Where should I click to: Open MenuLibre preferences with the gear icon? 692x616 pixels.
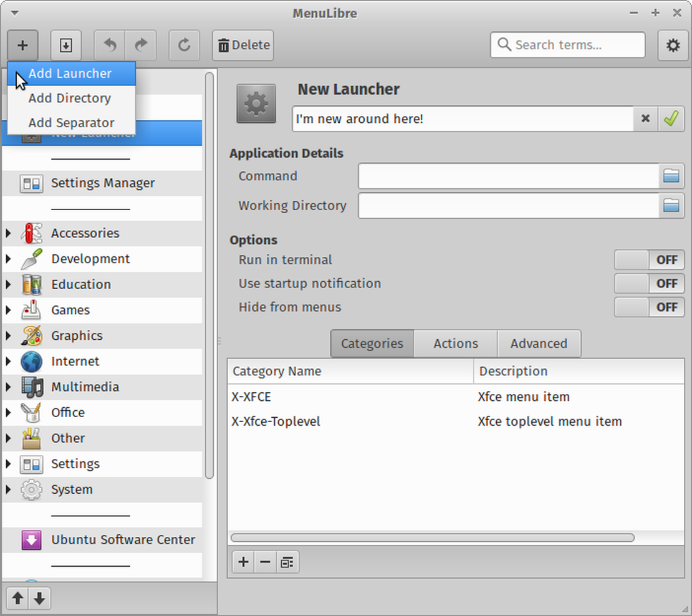(x=673, y=45)
